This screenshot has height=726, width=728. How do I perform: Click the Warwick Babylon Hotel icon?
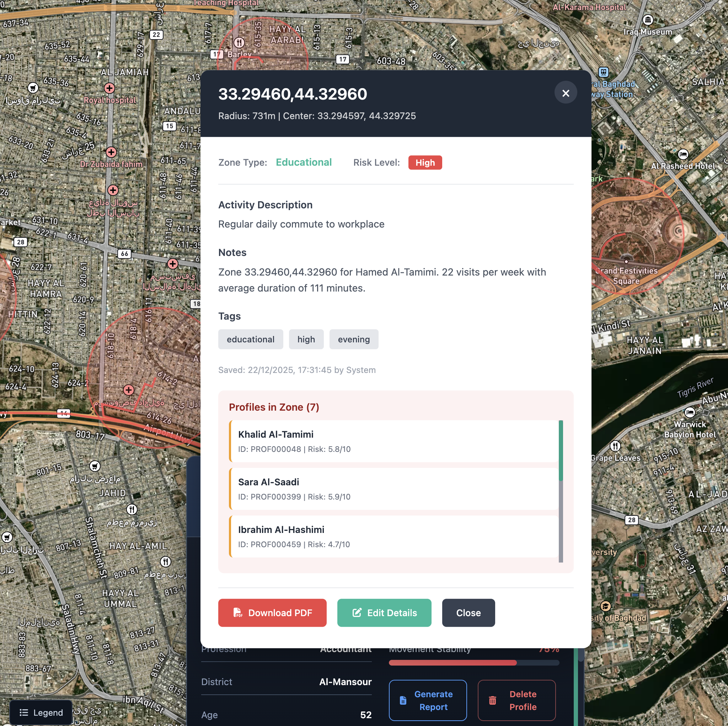(690, 412)
